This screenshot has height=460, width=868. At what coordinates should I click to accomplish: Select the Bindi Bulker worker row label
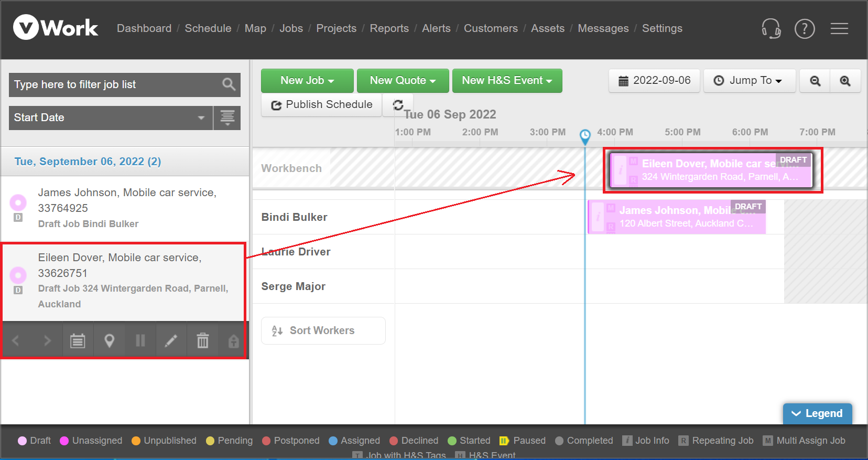tap(294, 217)
